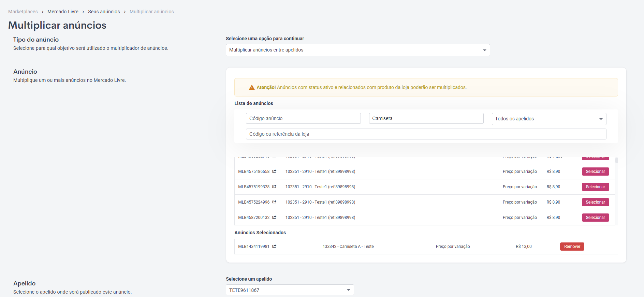Click Preço por variação of MLB4575199328
This screenshot has width=644, height=297.
[519, 187]
